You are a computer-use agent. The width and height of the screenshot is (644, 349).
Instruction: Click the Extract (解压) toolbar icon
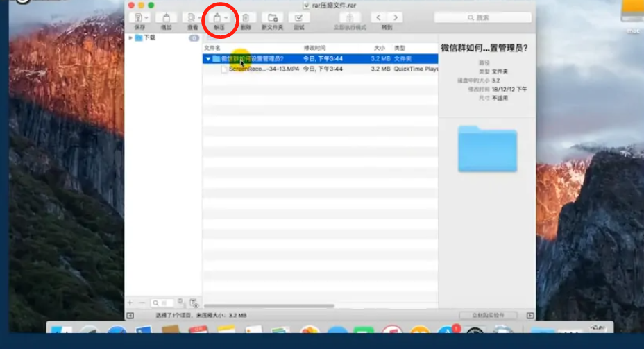pyautogui.click(x=217, y=17)
